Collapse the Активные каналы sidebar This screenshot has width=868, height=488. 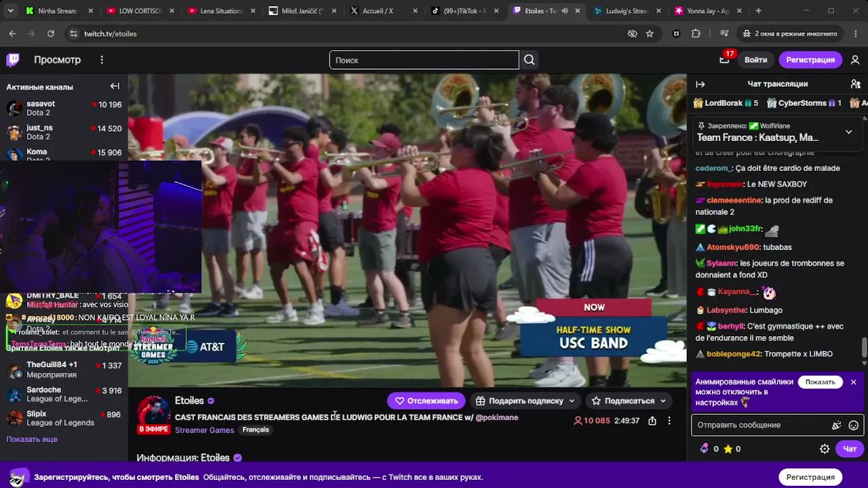[x=115, y=86]
